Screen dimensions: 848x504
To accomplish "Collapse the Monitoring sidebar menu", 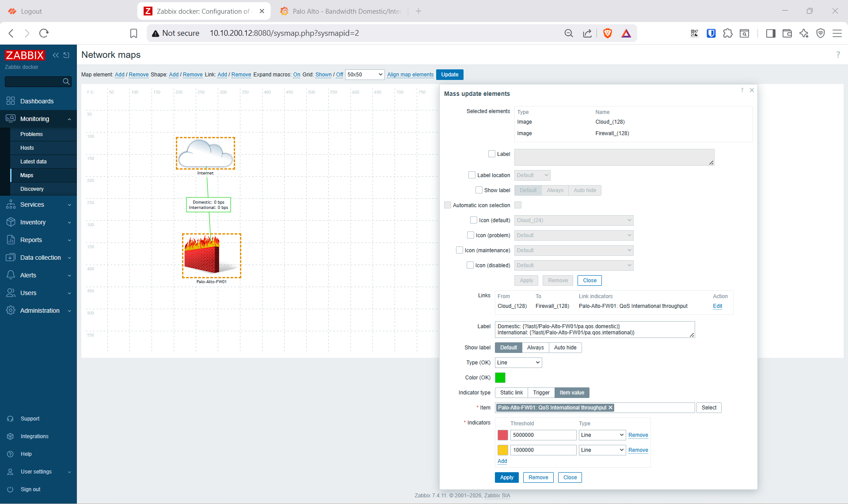I will coord(38,119).
